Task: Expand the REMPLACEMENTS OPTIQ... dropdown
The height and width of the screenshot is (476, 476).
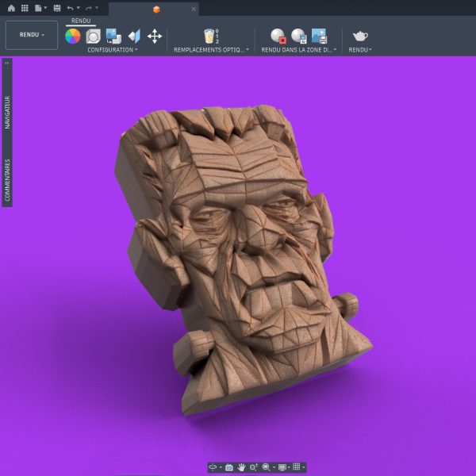Action: tap(211, 50)
